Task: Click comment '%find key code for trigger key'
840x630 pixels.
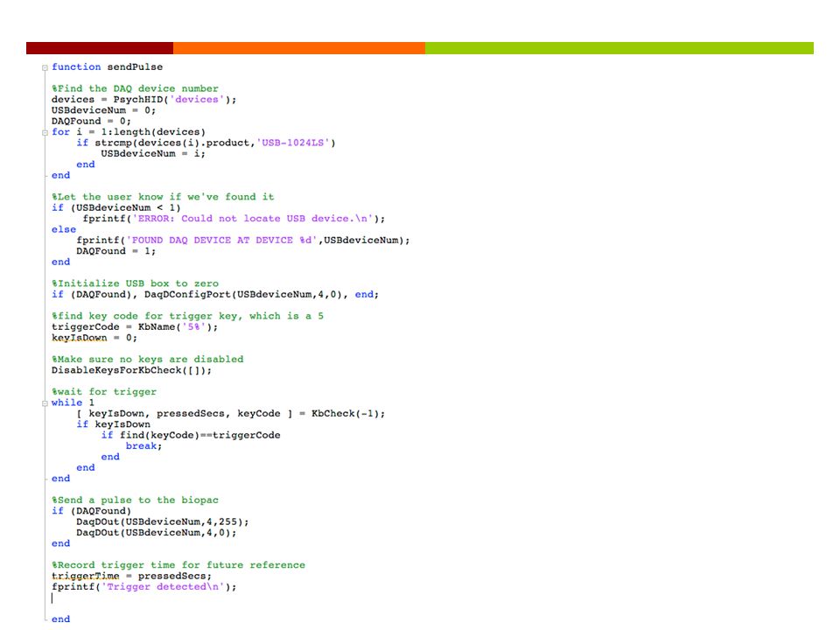Action: click(187, 316)
